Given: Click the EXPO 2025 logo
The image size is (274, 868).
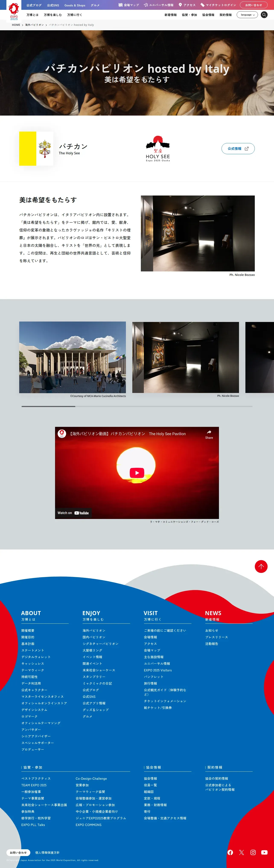Looking at the screenshot, I should coord(14,12).
